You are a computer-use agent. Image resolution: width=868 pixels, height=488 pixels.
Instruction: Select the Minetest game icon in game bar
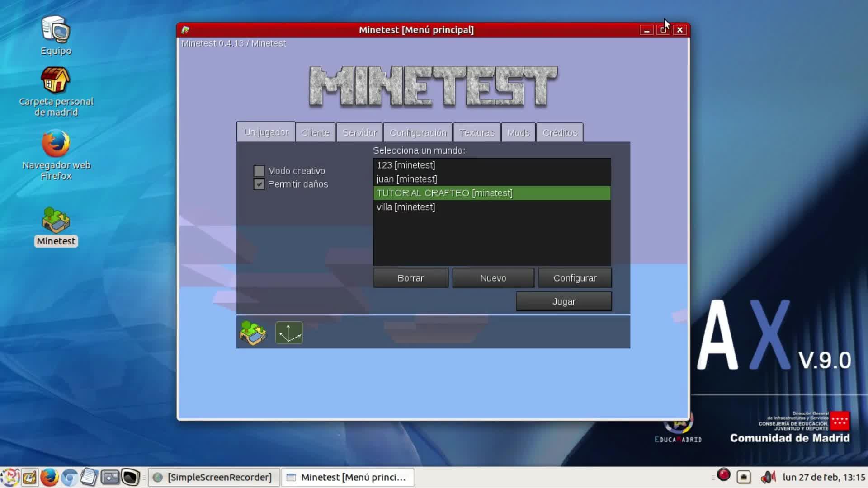[x=253, y=333]
